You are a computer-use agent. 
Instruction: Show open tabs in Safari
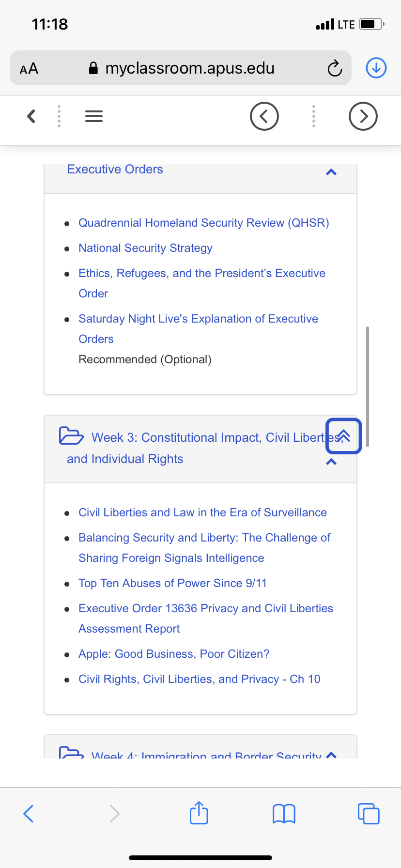(x=369, y=813)
